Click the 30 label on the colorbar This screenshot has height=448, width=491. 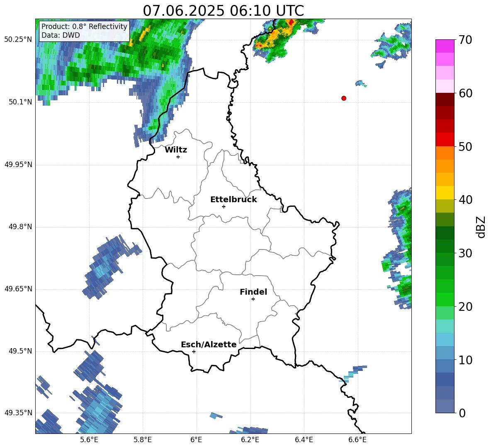click(465, 253)
